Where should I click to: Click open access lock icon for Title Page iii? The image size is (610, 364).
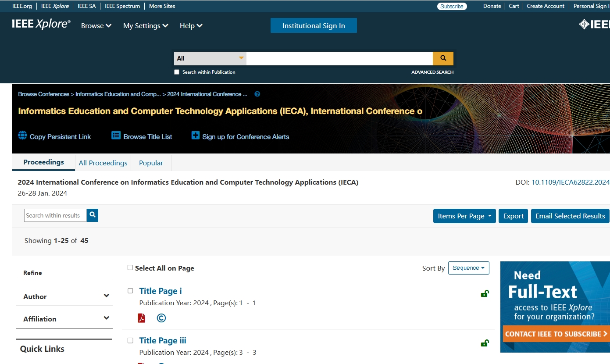point(485,343)
